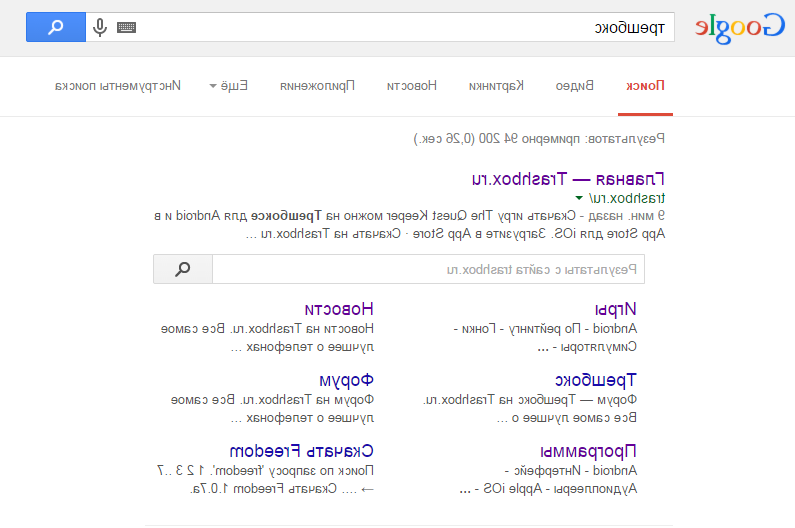Click the Игры description starting with Android
Viewport: 795px width, 528px height.
(545, 338)
